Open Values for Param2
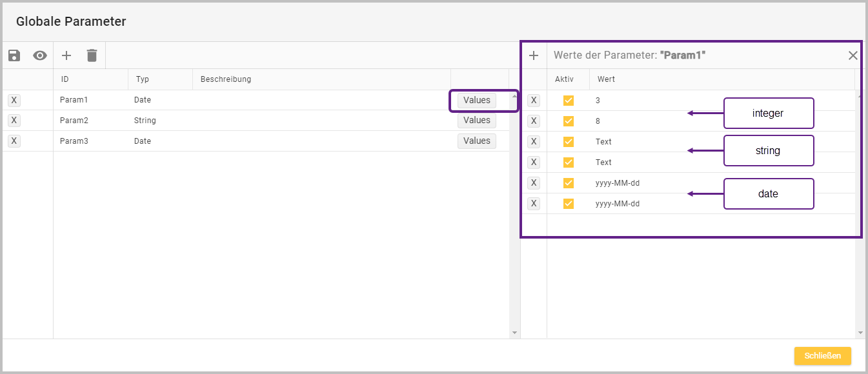This screenshot has height=374, width=868. (x=477, y=121)
